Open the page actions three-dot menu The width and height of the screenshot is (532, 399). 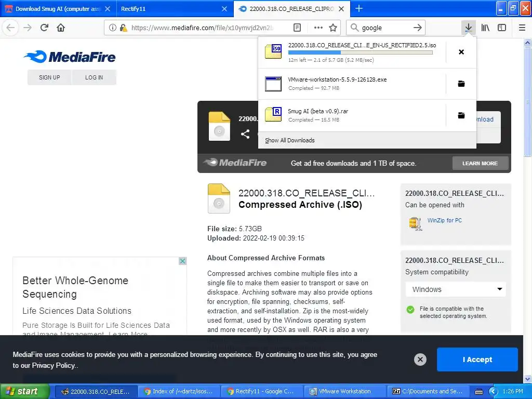(x=318, y=28)
